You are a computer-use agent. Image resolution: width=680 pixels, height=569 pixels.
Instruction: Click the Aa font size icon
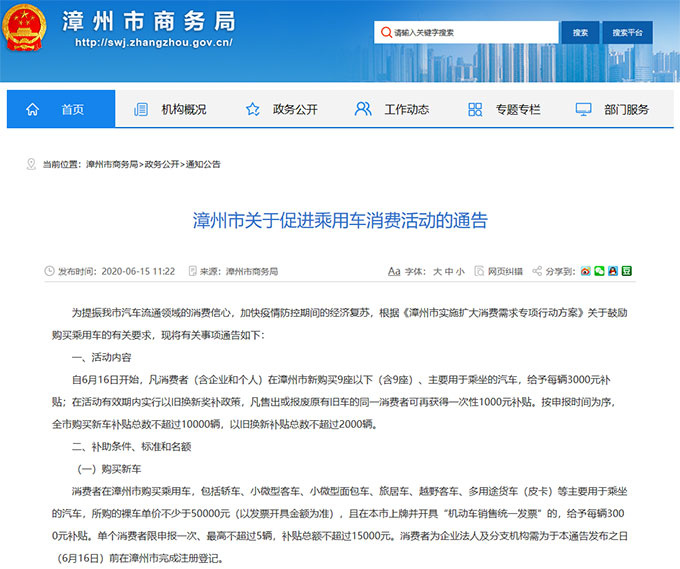(x=394, y=271)
